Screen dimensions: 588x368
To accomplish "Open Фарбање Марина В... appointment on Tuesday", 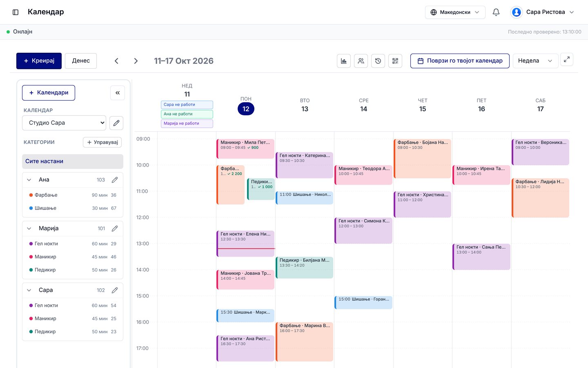I will tap(305, 342).
